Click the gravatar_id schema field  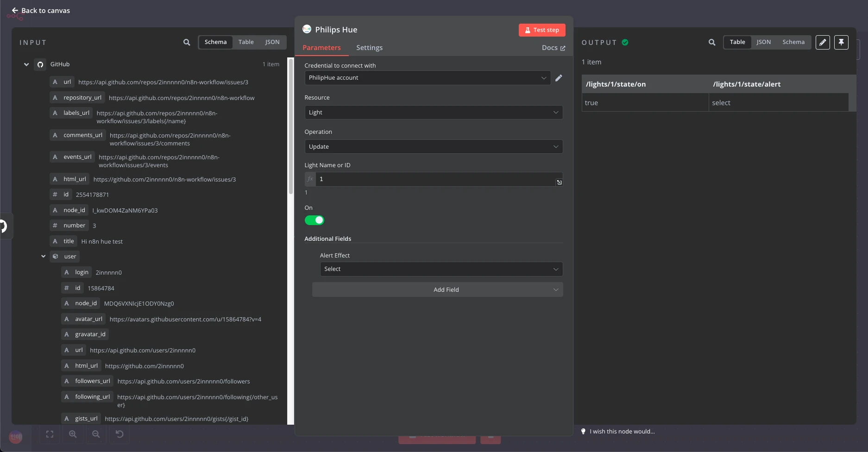[85, 334]
